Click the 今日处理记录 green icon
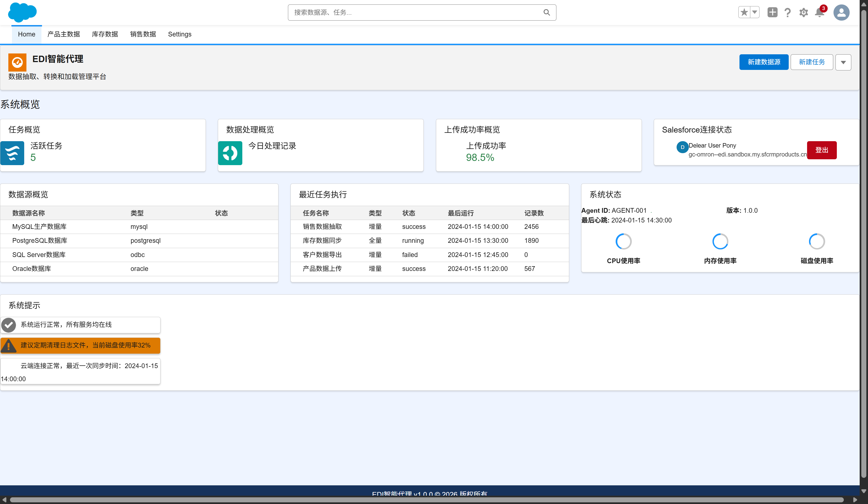868x504 pixels. pos(230,153)
